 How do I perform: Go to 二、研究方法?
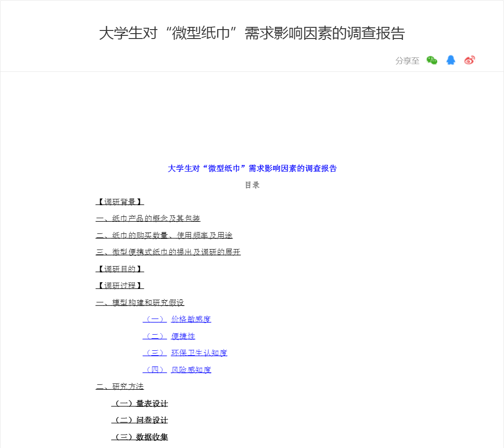pyautogui.click(x=120, y=386)
